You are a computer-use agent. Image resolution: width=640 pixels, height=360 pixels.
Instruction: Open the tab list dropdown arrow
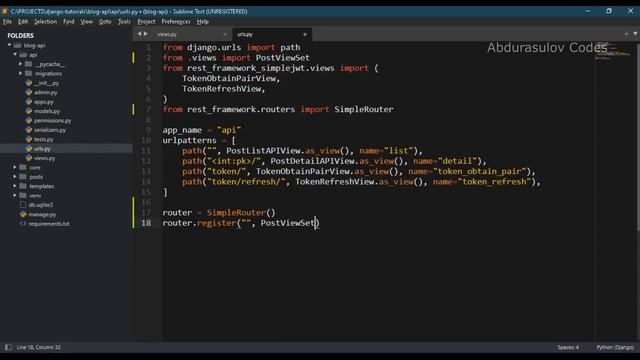tap(636, 34)
